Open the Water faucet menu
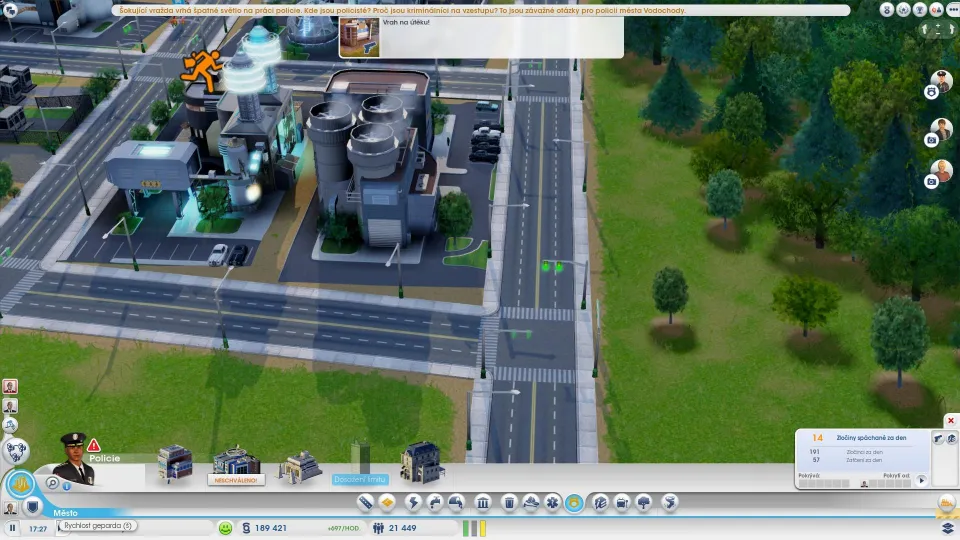This screenshot has height=540, width=960. click(x=435, y=503)
